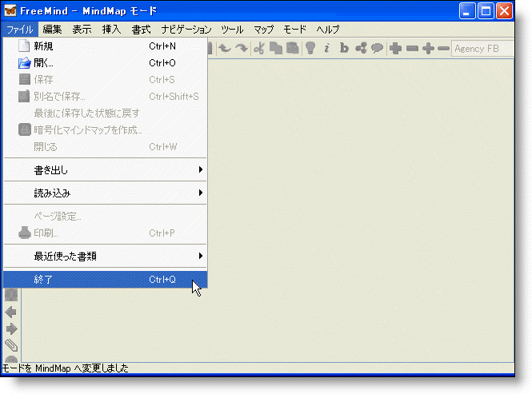532x394 pixels.
Task: Click the Undo arrow toolbar icon
Action: [224, 49]
